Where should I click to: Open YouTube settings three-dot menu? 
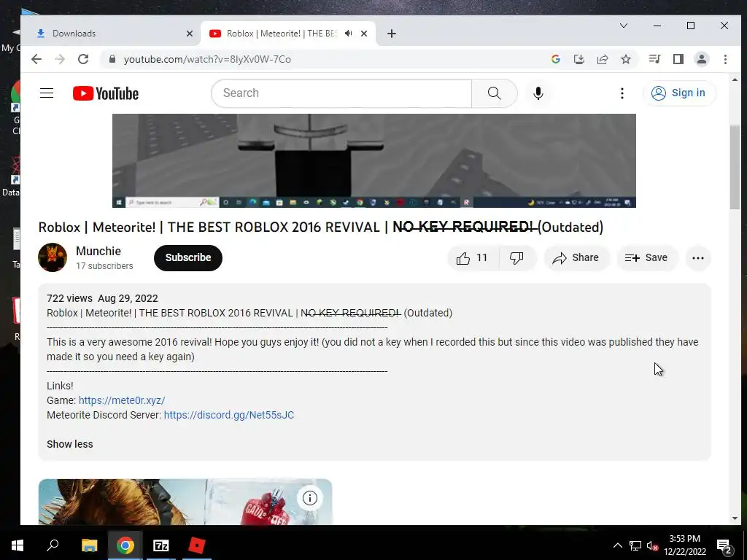point(622,93)
